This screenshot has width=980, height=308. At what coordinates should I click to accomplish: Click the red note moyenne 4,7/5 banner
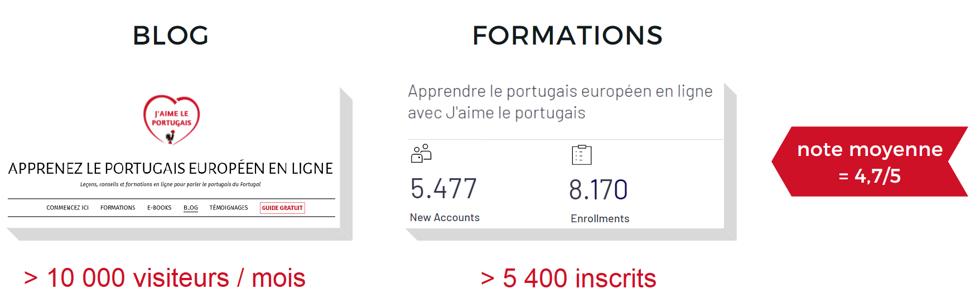pos(870,162)
